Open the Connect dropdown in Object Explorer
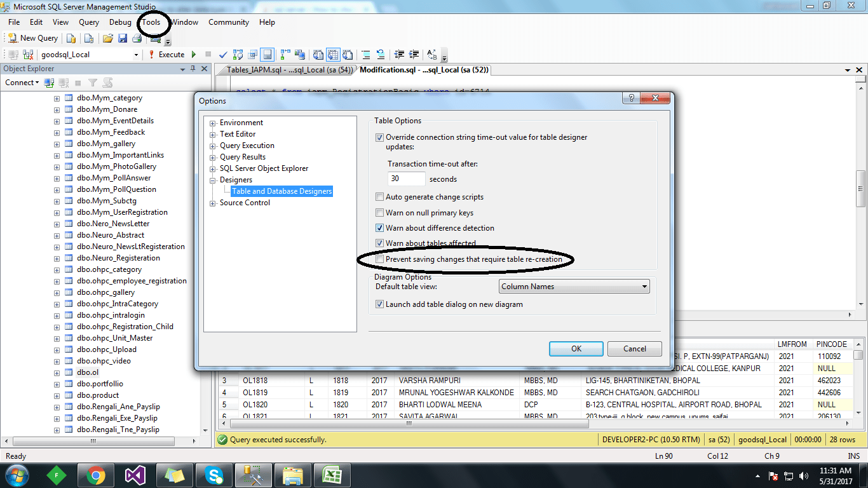The width and height of the screenshot is (868, 488). point(22,83)
